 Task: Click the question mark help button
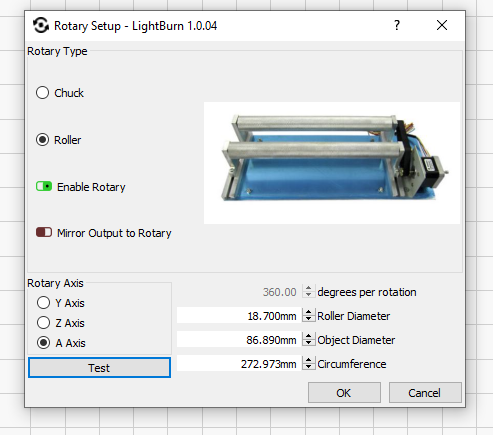point(397,25)
